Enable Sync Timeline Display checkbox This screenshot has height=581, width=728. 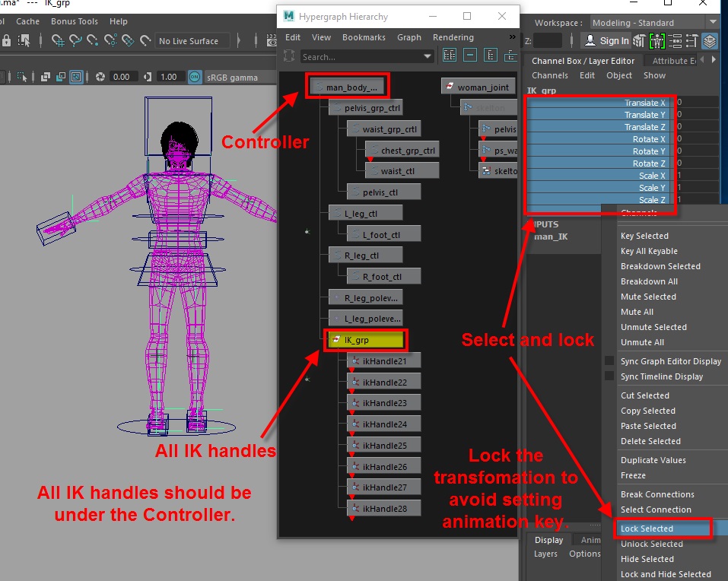609,376
